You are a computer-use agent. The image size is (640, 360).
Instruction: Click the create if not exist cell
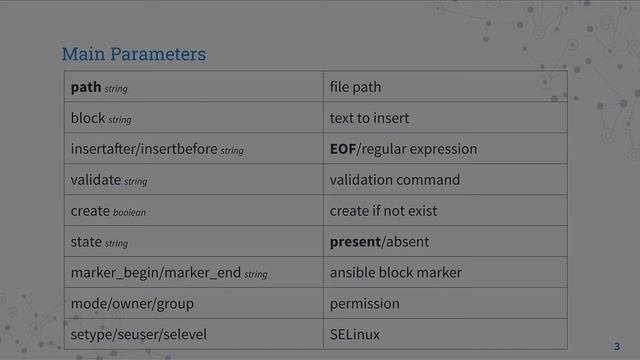445,211
